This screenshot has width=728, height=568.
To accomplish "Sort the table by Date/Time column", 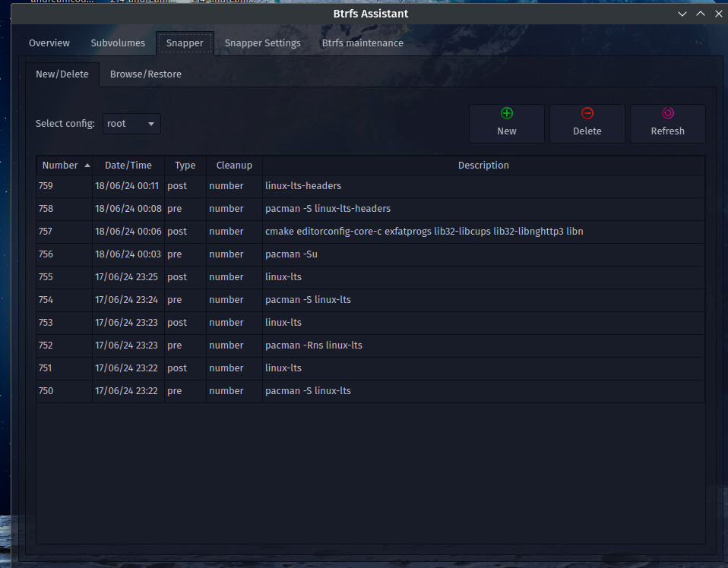I will click(128, 166).
